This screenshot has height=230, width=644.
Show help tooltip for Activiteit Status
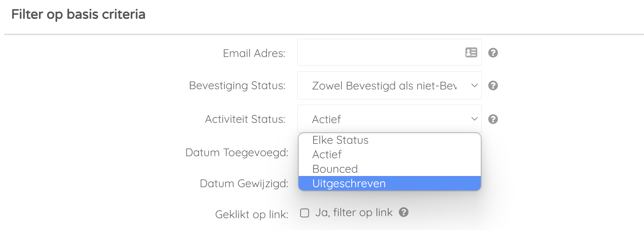pyautogui.click(x=493, y=119)
